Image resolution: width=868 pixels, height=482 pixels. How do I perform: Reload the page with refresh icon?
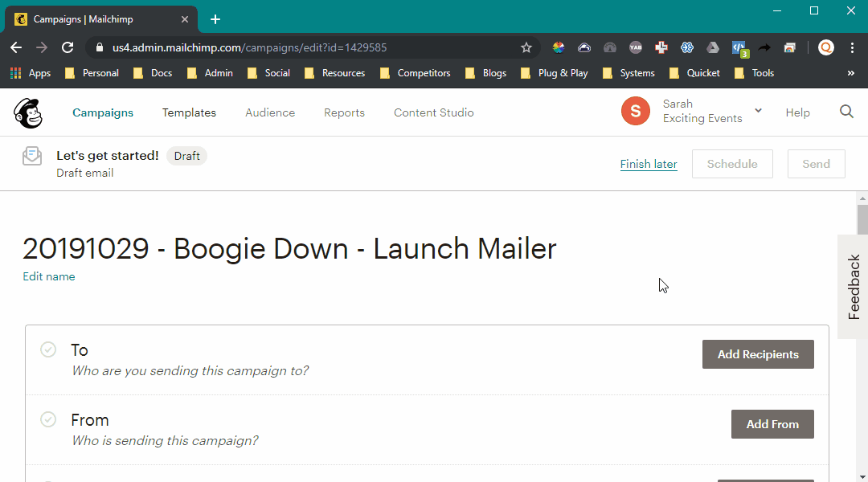pos(68,47)
